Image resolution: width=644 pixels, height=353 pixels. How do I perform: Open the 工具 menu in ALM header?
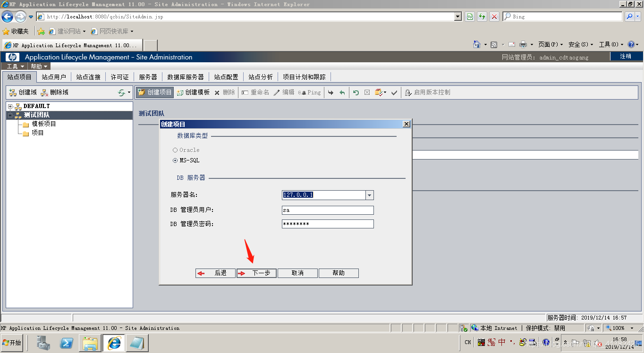[15, 67]
